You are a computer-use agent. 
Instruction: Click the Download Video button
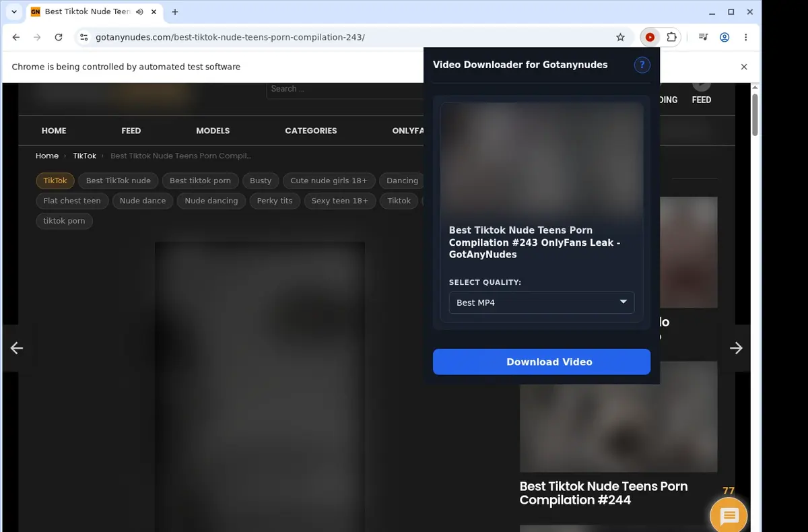pos(541,362)
